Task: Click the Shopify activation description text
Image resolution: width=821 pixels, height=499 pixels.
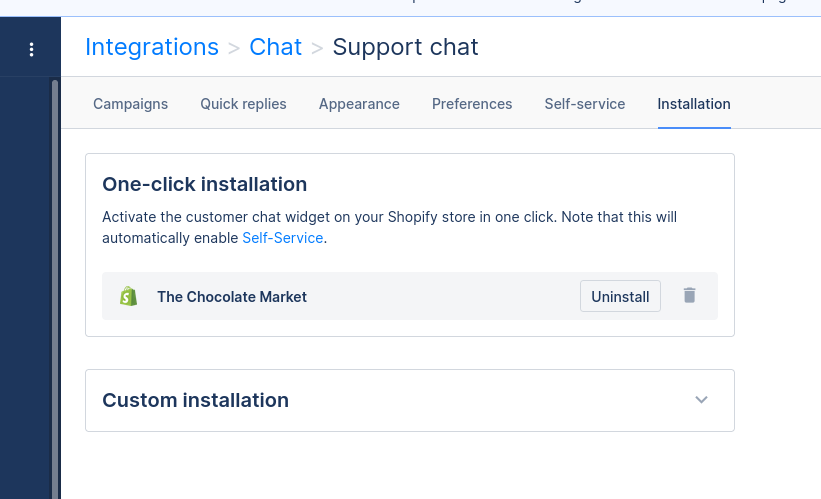Action: click(400, 217)
